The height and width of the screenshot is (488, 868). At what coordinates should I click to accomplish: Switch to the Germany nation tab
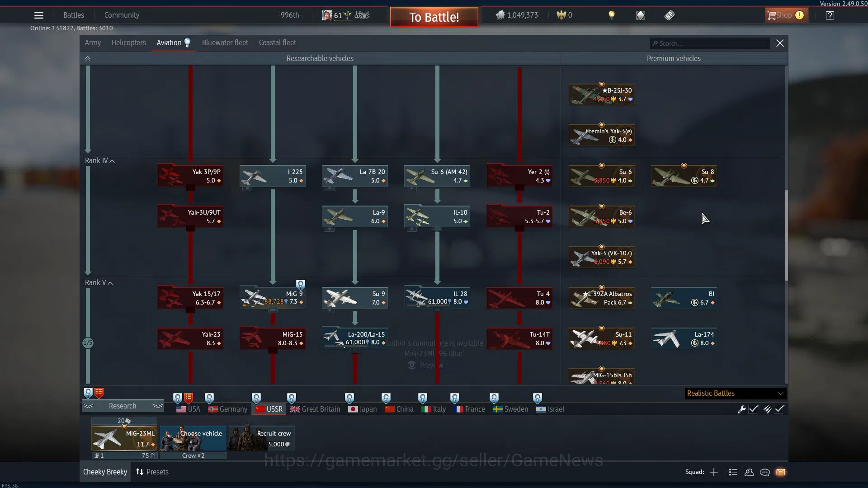(x=228, y=409)
